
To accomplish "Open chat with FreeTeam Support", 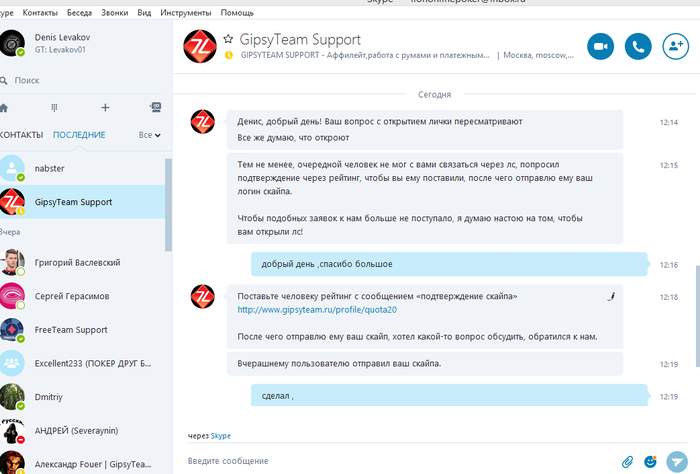I will (82, 330).
